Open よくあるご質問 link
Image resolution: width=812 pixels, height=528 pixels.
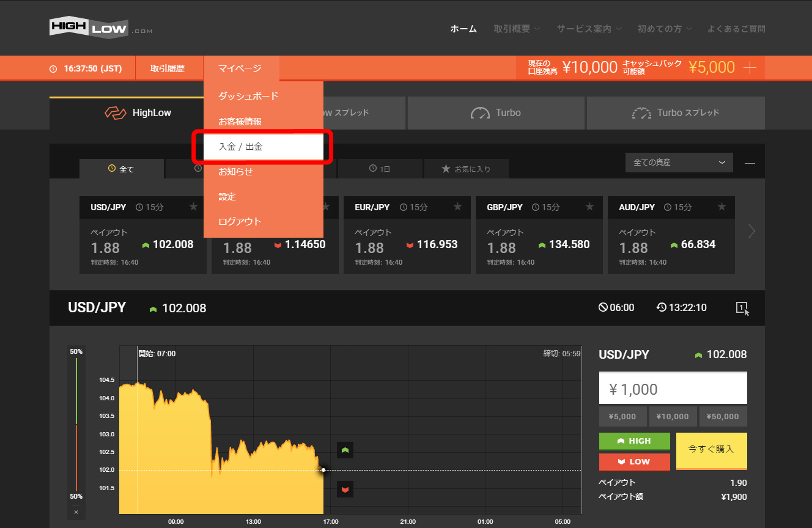736,29
